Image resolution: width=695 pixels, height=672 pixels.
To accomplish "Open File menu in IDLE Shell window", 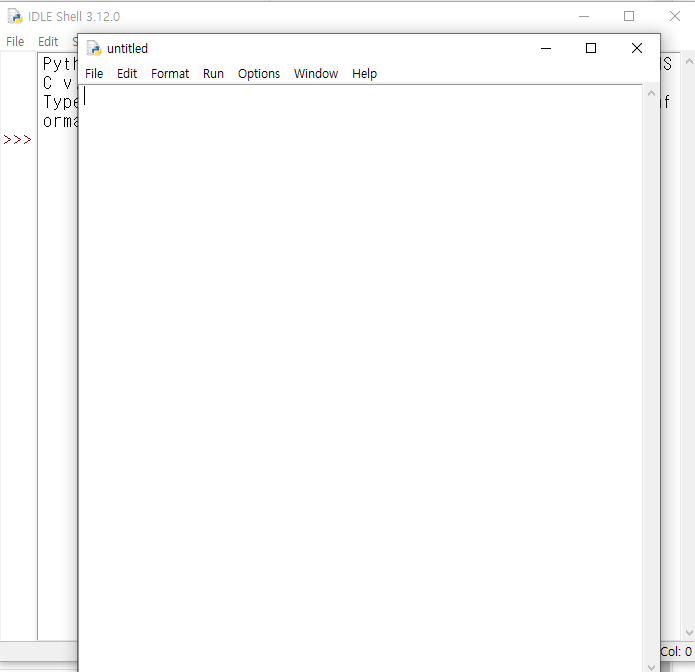I will pyautogui.click(x=15, y=42).
